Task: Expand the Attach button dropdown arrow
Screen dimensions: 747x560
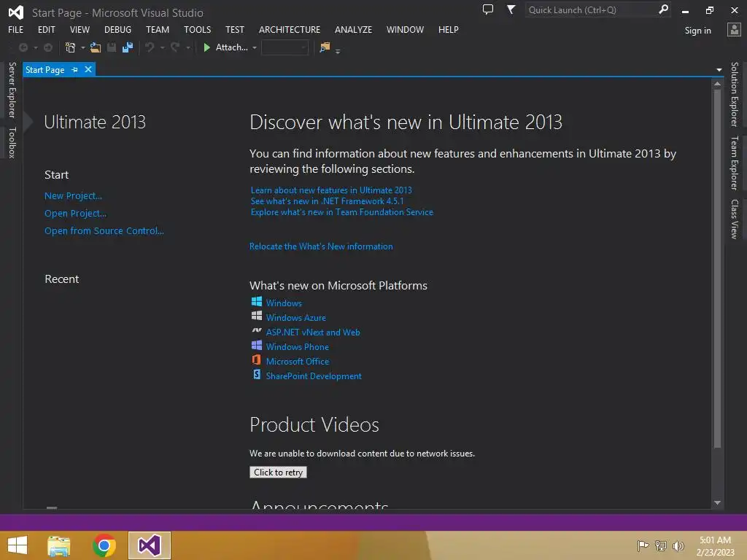Action: [255, 48]
